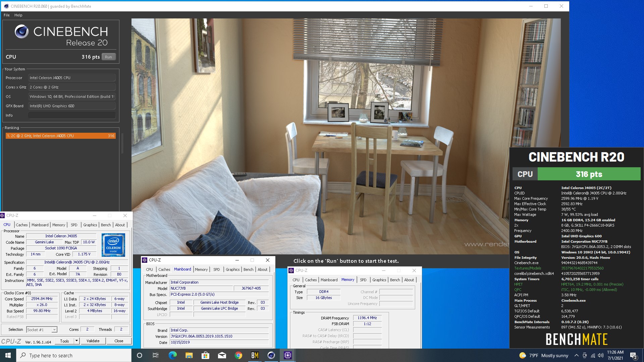Open CPU tab in Mainboard CPU-Z window
Image resolution: width=644 pixels, height=362 pixels.
click(150, 269)
